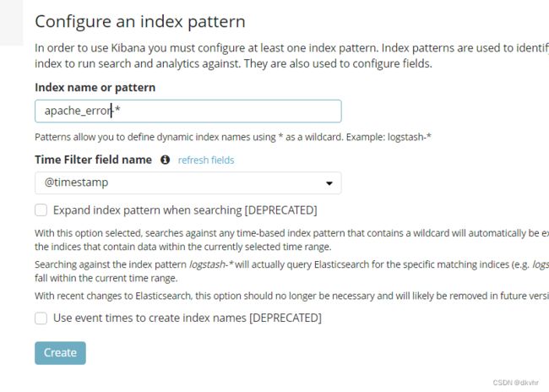549x392 pixels.
Task: Click the Use event times [DEPRECATED] label text
Action: [188, 318]
